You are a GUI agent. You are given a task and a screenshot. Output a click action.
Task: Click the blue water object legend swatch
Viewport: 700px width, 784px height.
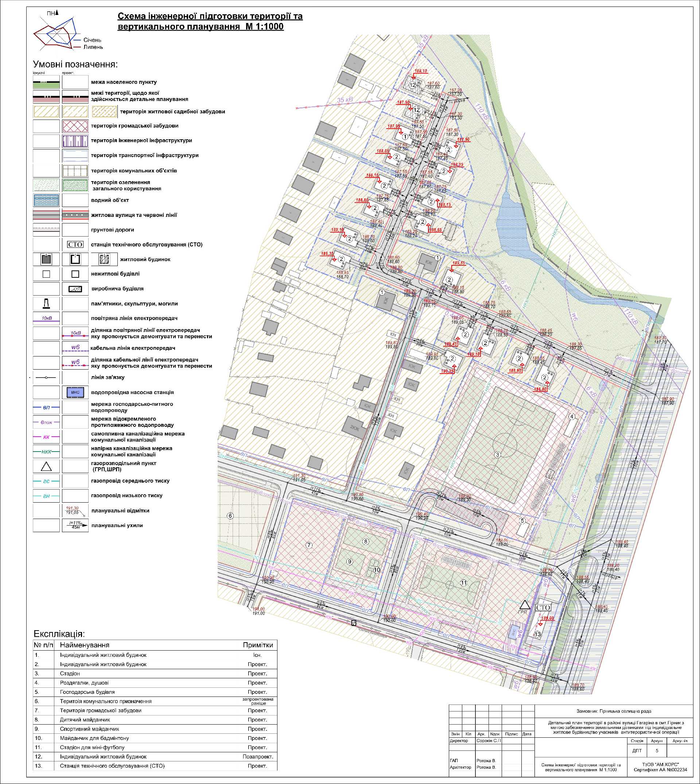[46, 200]
